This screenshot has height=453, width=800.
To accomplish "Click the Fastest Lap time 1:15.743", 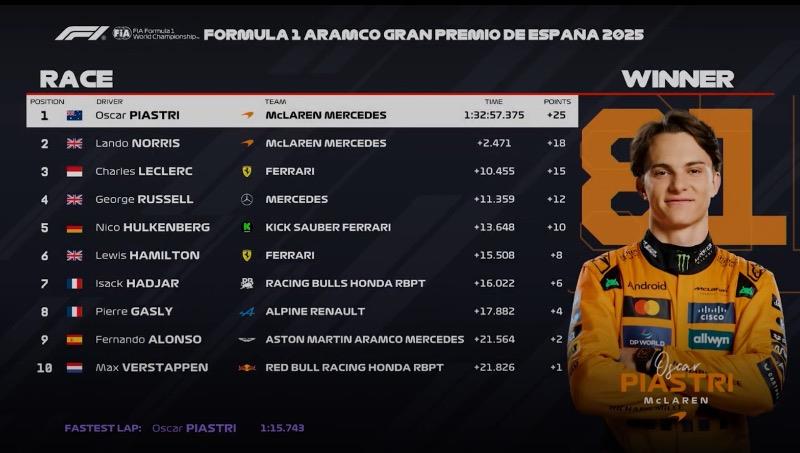I will (282, 428).
